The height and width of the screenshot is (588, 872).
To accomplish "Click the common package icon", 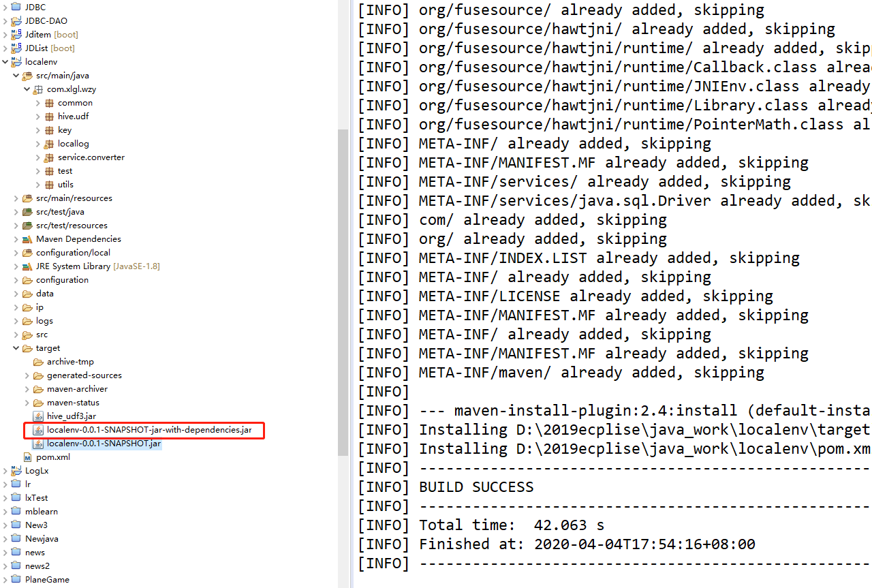I will pyautogui.click(x=49, y=102).
